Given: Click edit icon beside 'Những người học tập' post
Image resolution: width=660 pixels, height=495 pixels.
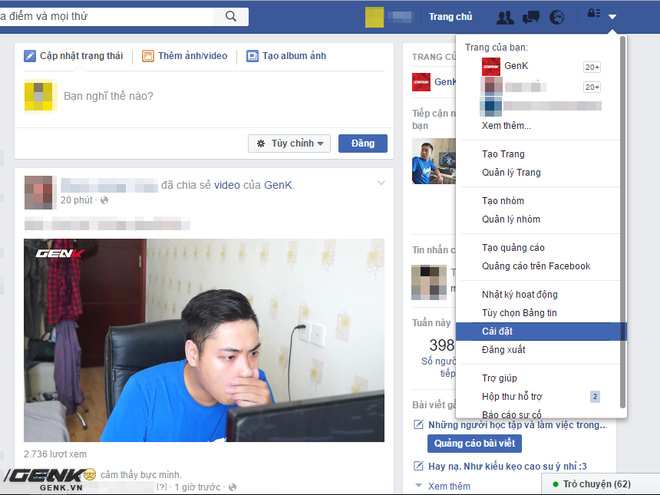Looking at the screenshot, I should click(x=418, y=424).
